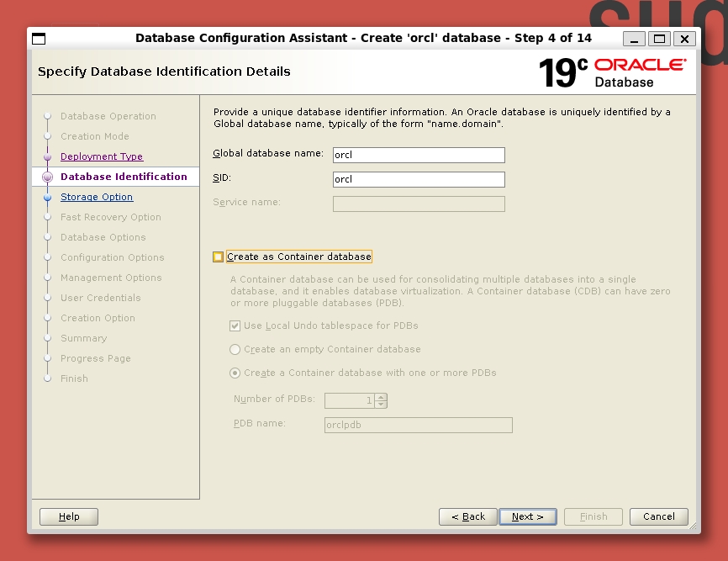Close the Database Configuration Assistant window
The height and width of the screenshot is (561, 728).
tap(684, 39)
